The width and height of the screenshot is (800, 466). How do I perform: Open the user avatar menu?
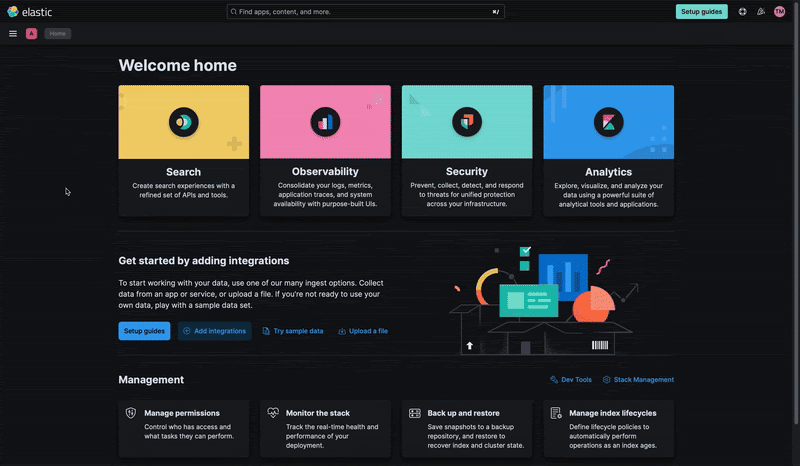779,12
